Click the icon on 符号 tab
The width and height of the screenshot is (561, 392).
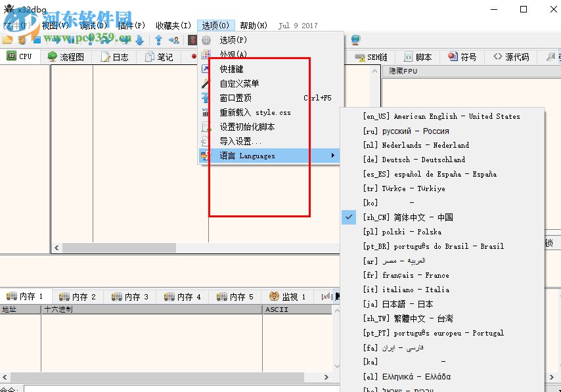pyautogui.click(x=453, y=56)
